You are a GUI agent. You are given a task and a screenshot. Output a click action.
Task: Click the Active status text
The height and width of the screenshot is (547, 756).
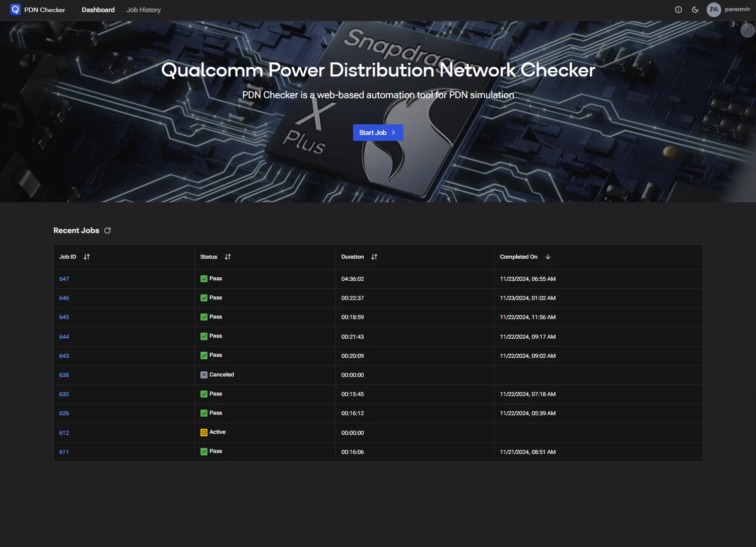[x=218, y=432]
